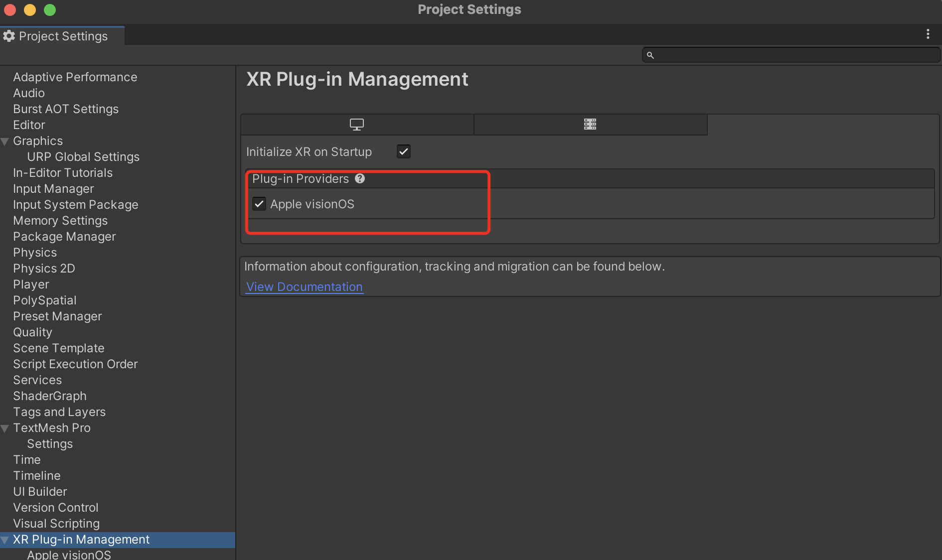
Task: Open URP Global Settings
Action: [83, 157]
